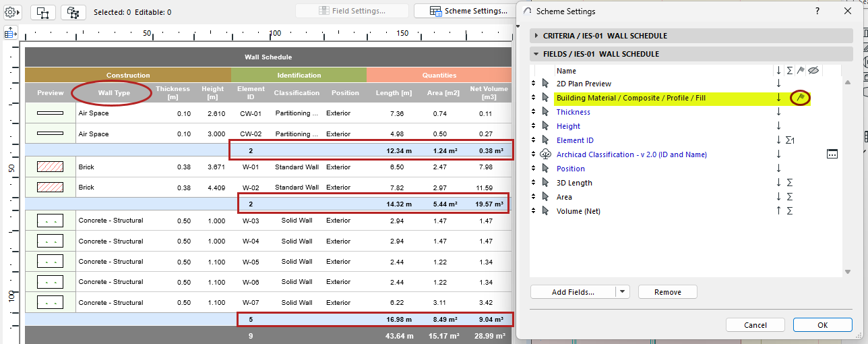The width and height of the screenshot is (868, 344).
Task: Click OK in Scheme Settings dialog
Action: (823, 325)
